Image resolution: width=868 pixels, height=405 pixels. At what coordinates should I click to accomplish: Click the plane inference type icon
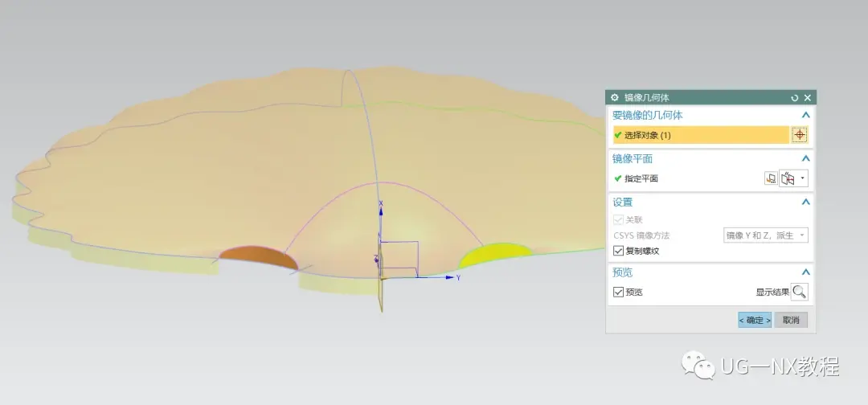(788, 178)
